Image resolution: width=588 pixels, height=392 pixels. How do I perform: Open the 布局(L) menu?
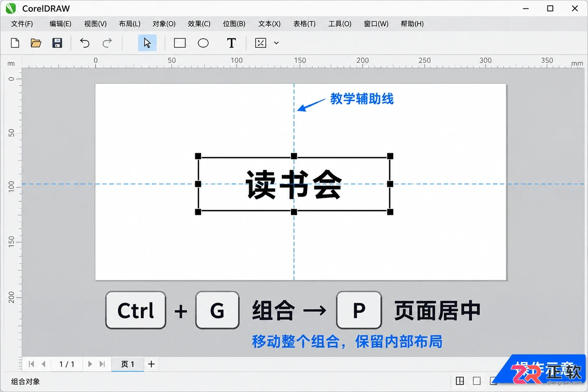[130, 24]
